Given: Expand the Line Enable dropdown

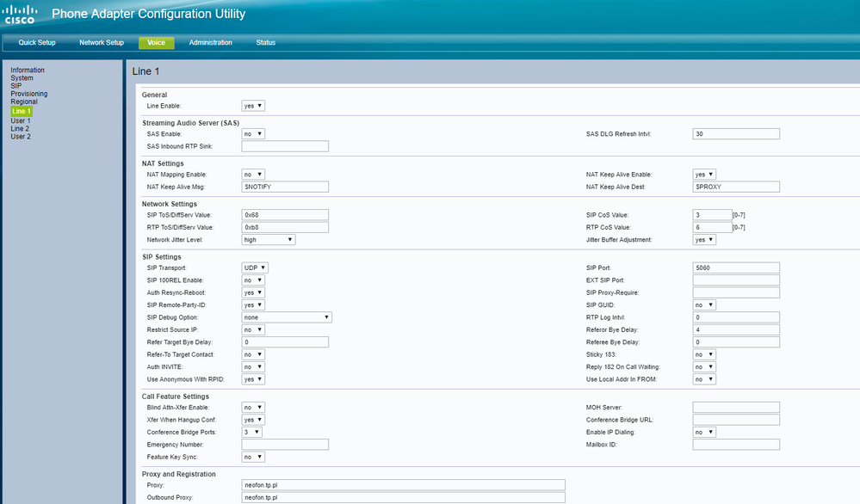Looking at the screenshot, I should click(253, 106).
